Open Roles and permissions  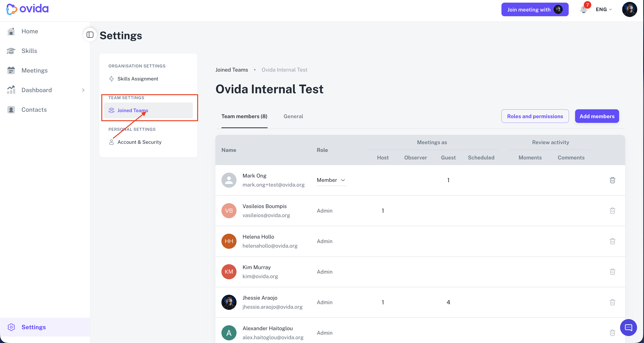535,116
